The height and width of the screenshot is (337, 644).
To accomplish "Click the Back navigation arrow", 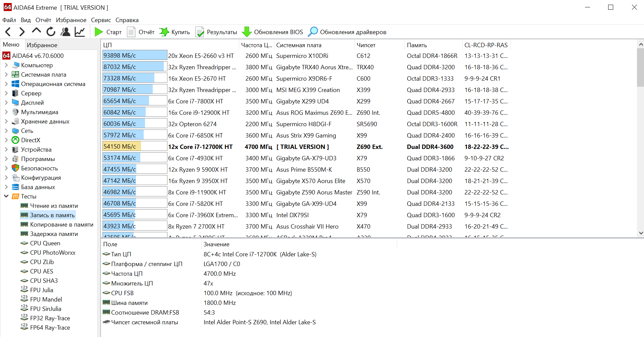I will [x=8, y=32].
